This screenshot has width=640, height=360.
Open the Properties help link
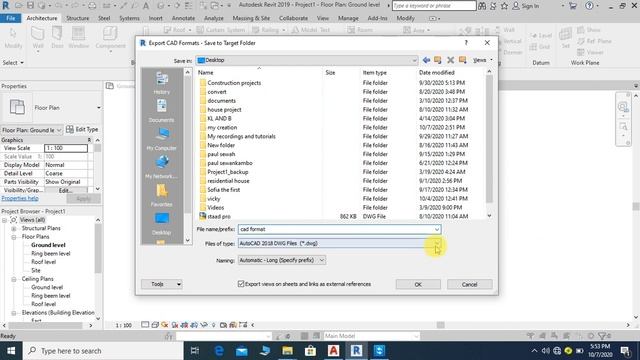click(x=20, y=198)
